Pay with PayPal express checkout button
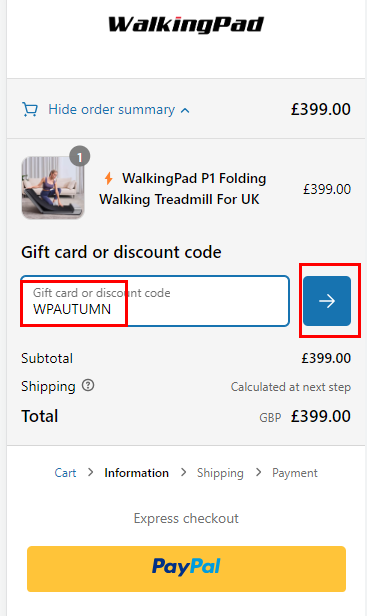 tap(186, 568)
